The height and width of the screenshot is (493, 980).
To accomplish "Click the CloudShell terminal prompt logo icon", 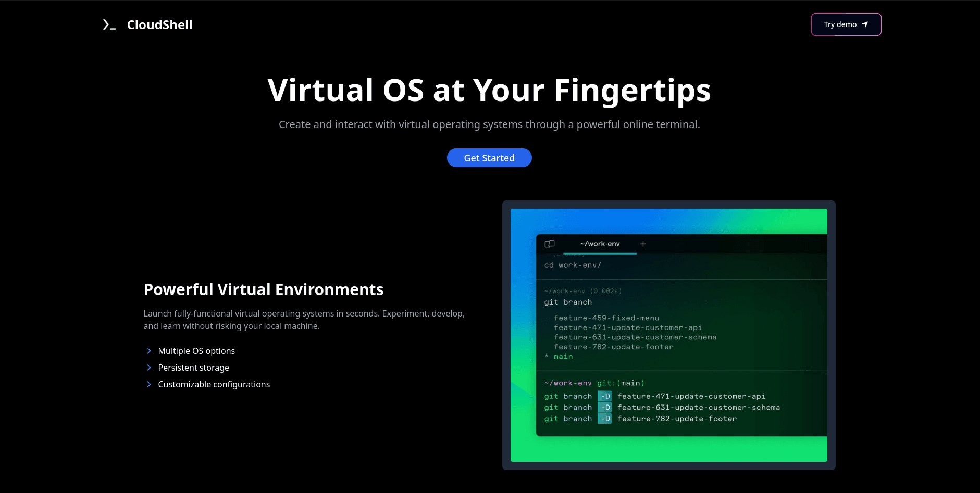I will point(109,24).
